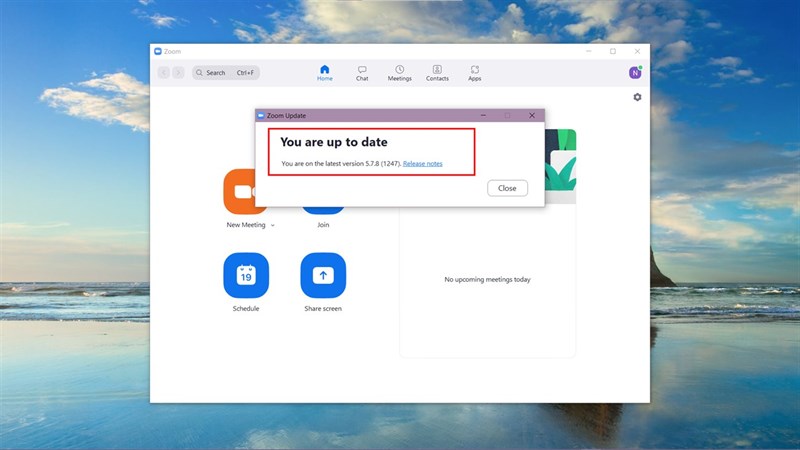800x450 pixels.
Task: Open the Schedule calendar icon
Action: click(246, 275)
